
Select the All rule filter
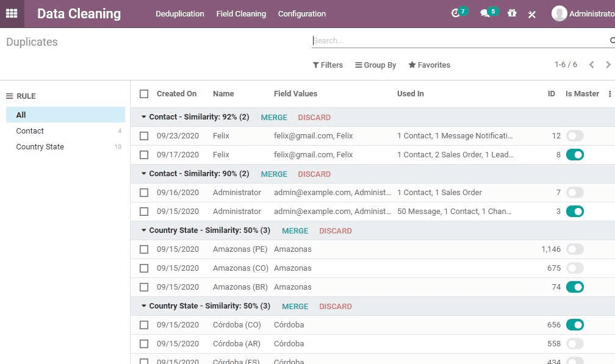[x=65, y=115]
